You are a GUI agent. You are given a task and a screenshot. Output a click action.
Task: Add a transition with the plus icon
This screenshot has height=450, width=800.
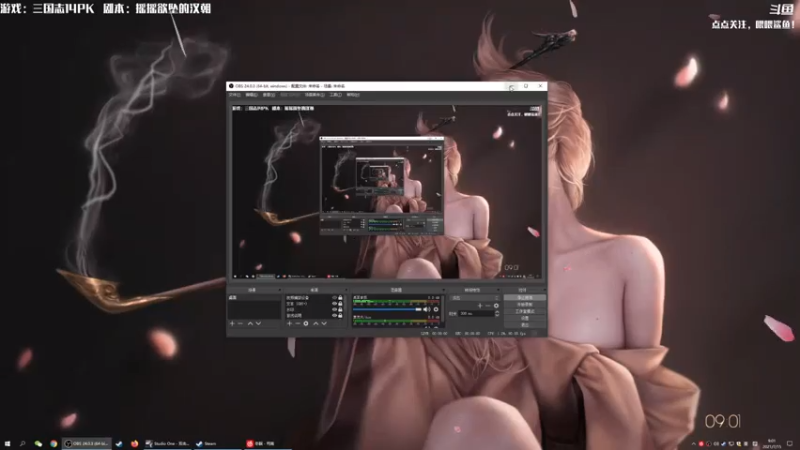[480, 306]
